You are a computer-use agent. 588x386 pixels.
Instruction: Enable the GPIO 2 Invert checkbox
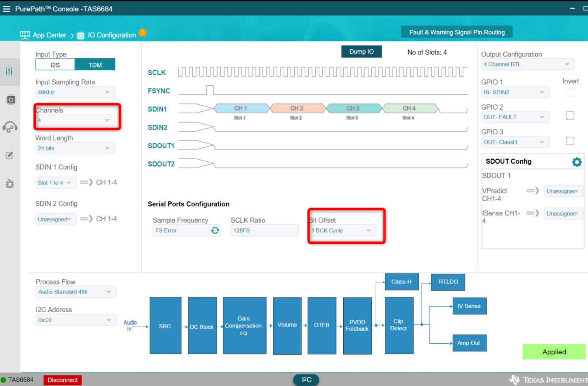point(570,116)
